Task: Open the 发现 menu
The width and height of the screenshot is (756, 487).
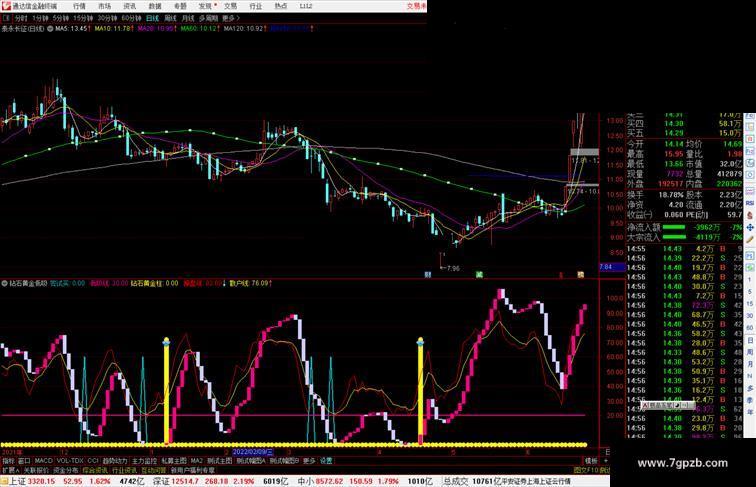Action: pyautogui.click(x=205, y=6)
